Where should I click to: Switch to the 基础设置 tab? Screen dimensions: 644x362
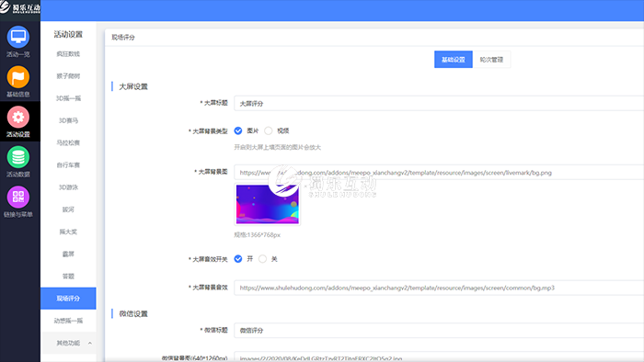click(454, 60)
